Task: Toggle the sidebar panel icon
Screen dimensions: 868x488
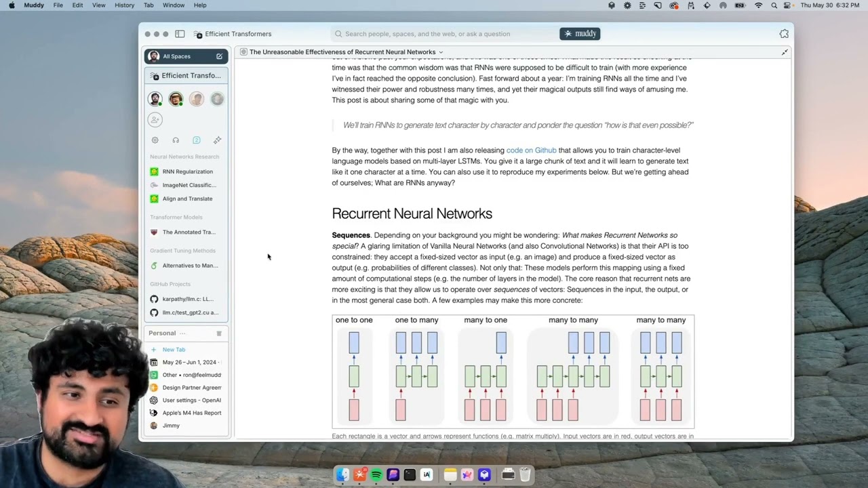Action: 180,34
